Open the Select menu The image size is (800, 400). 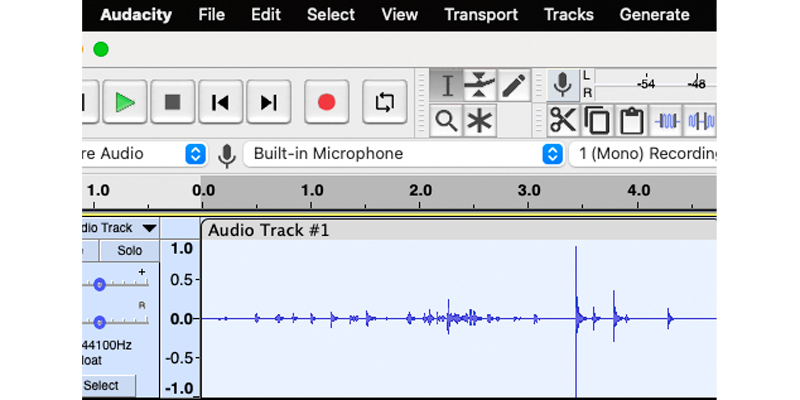[x=331, y=15]
